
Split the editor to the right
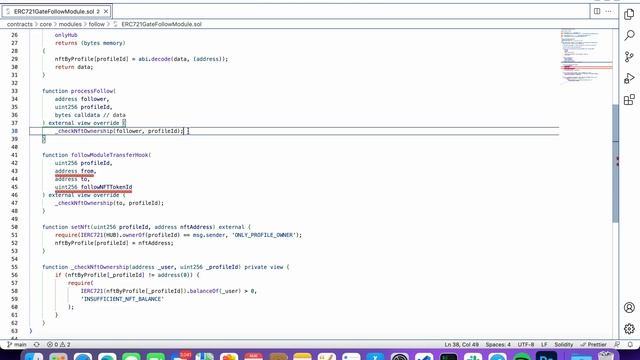(597, 11)
